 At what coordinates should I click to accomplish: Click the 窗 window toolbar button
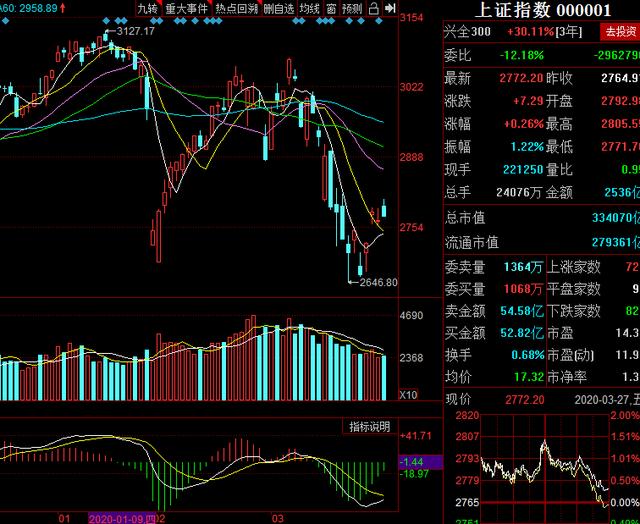pyautogui.click(x=331, y=8)
